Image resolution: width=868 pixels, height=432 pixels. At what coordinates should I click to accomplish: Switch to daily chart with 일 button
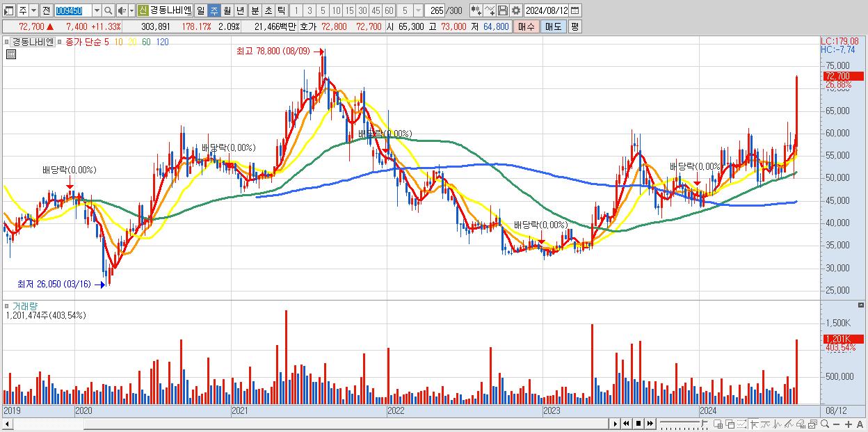(200, 10)
